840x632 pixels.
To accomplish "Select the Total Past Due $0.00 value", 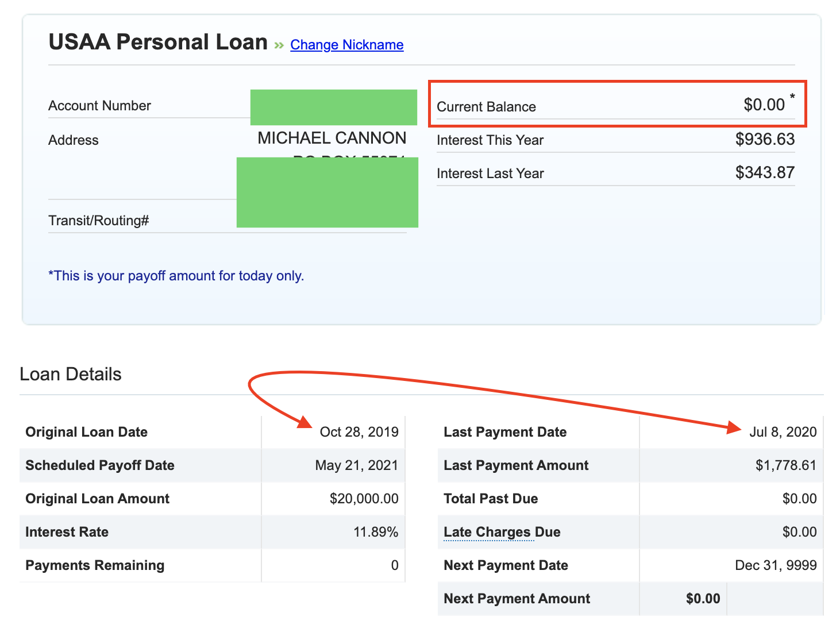I will (x=800, y=499).
